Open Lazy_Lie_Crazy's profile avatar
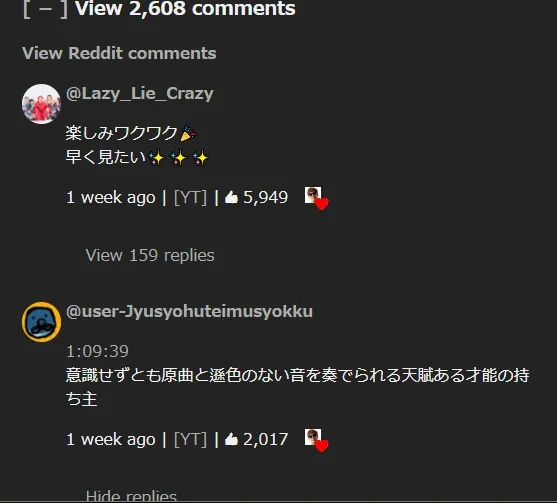This screenshot has width=557, height=503. (x=42, y=104)
